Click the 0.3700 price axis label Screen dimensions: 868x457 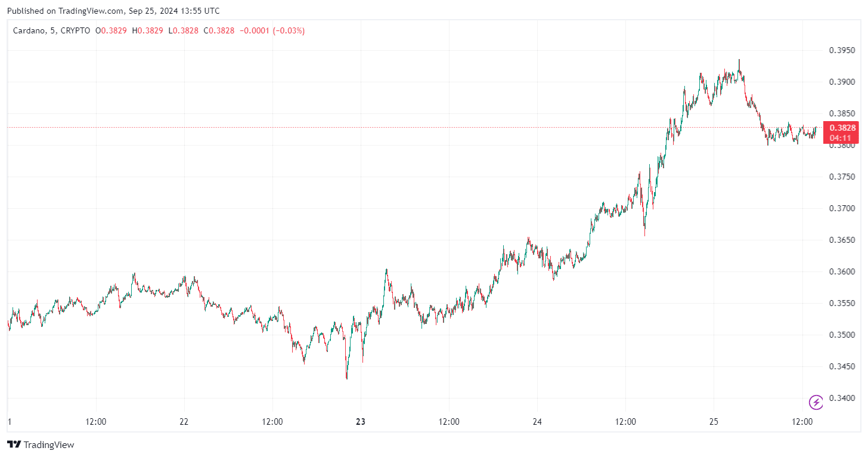coord(842,209)
